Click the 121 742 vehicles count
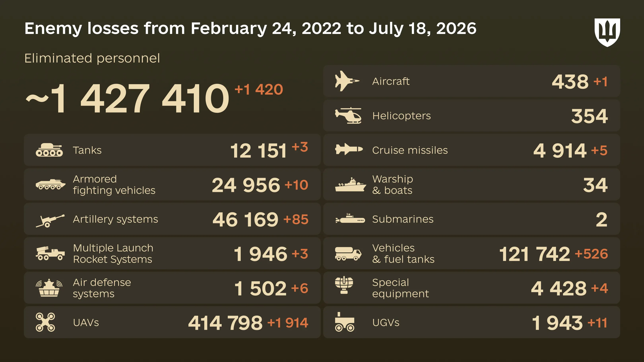 coord(534,254)
